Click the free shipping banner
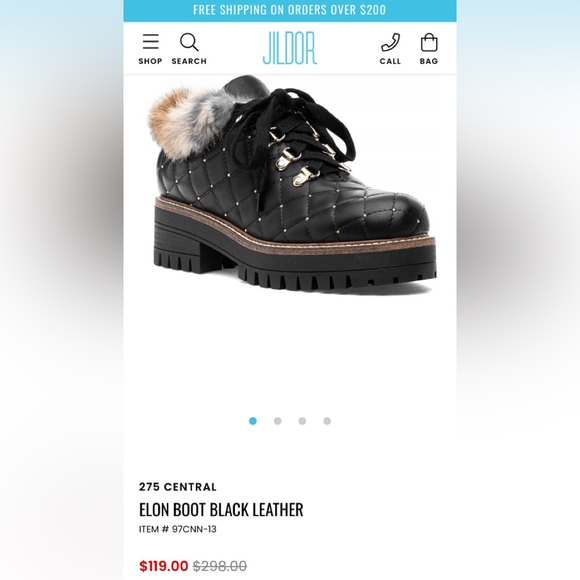Viewport: 580px width, 580px height. tap(290, 10)
